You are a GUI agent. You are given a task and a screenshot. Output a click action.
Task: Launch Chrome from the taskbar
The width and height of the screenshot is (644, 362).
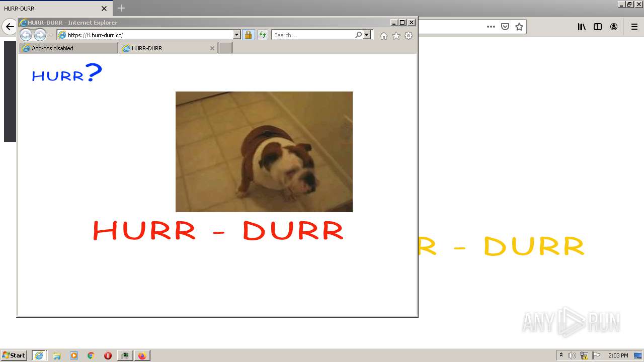click(91, 355)
